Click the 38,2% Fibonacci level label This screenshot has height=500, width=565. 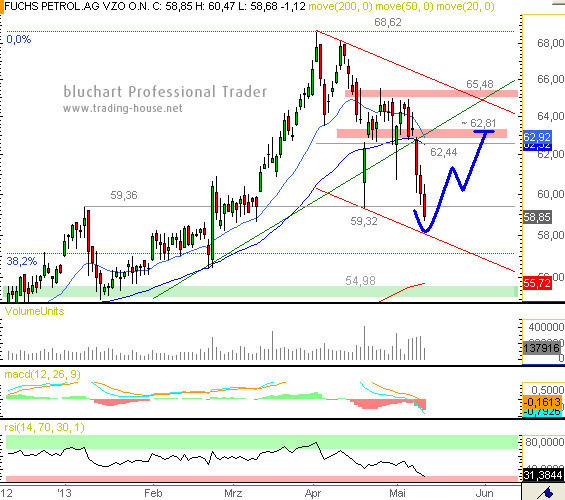click(x=22, y=261)
